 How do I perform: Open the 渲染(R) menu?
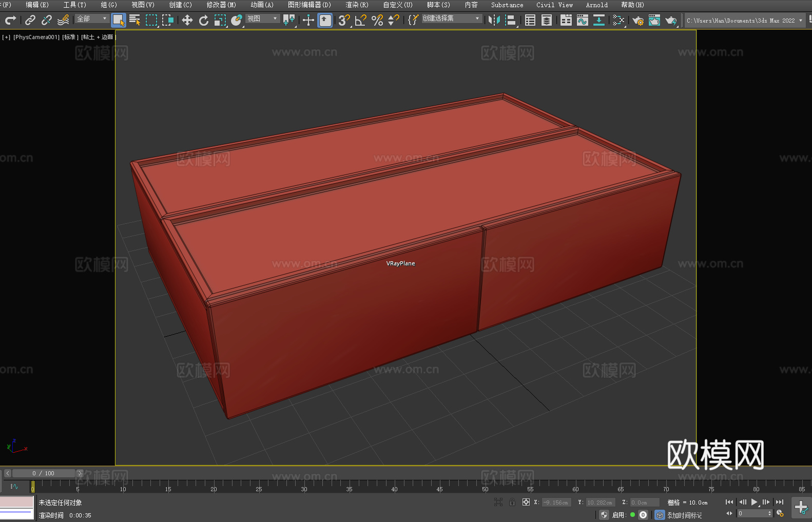(x=357, y=5)
